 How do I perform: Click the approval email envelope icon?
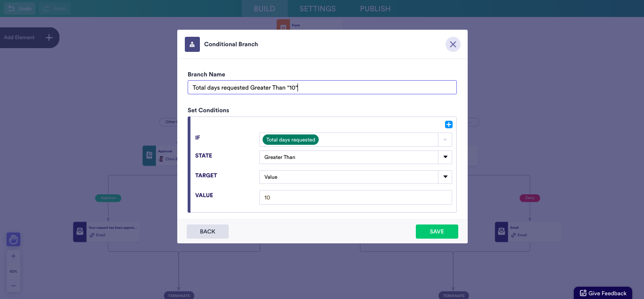[80, 232]
